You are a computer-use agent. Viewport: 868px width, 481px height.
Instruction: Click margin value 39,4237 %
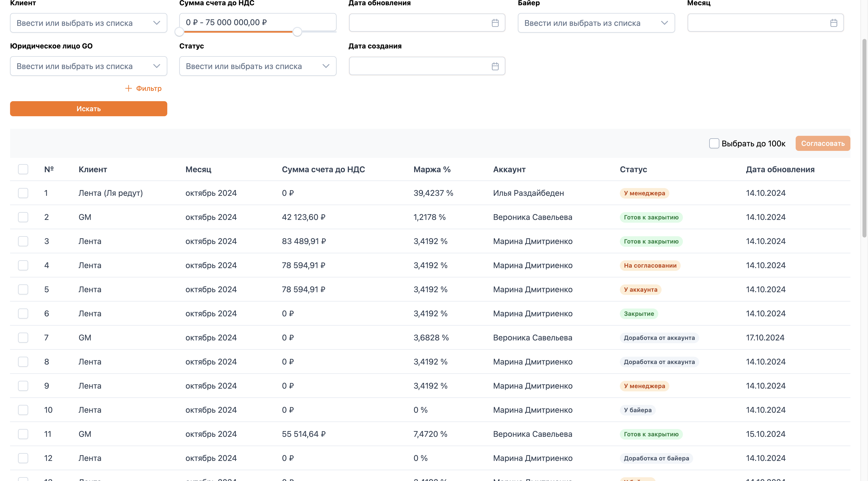pyautogui.click(x=433, y=193)
